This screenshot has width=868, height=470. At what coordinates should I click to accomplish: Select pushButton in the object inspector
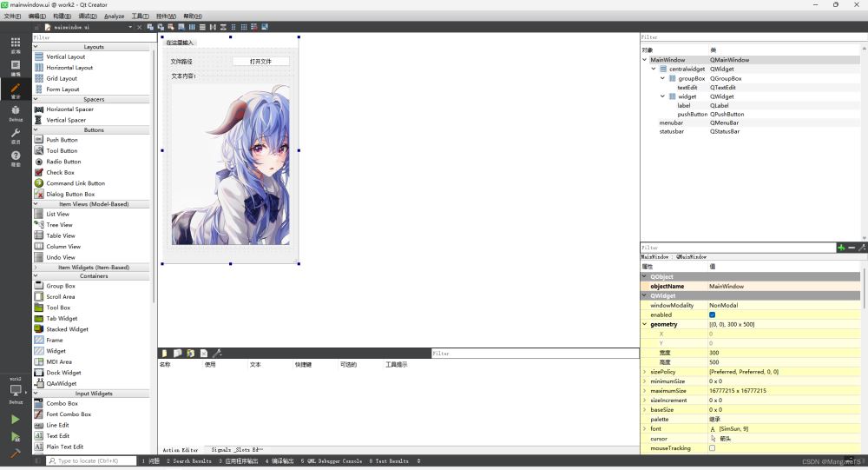[693, 115]
